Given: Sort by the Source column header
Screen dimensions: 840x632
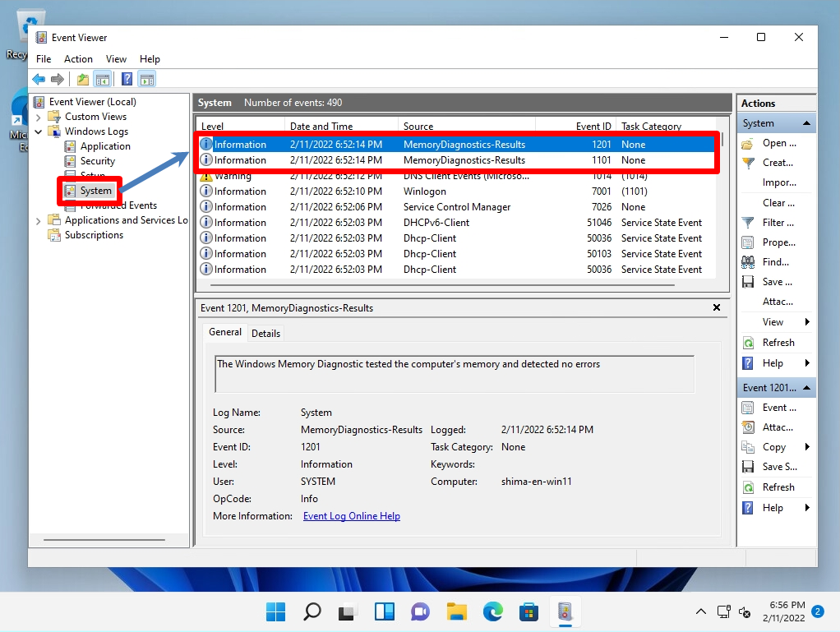Looking at the screenshot, I should (467, 127).
